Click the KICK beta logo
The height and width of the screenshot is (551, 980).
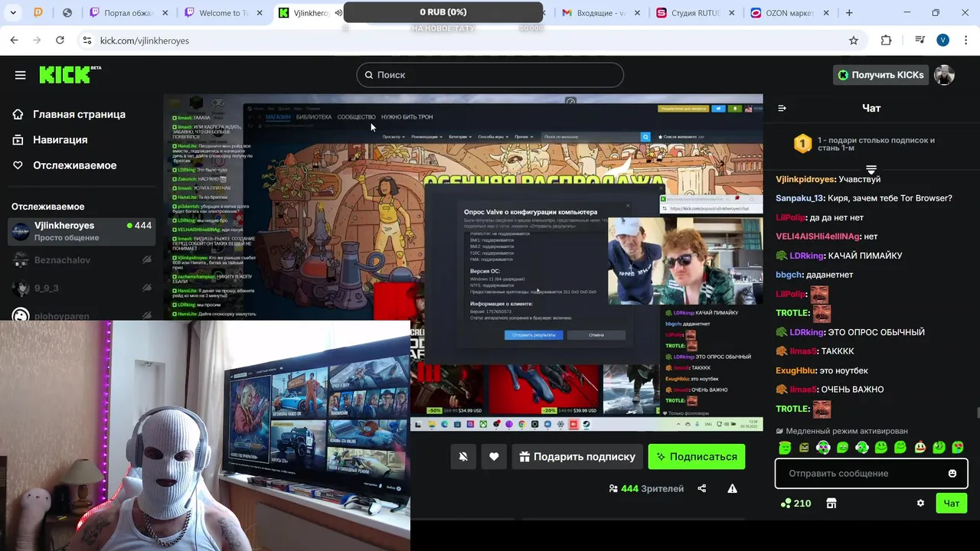[70, 74]
